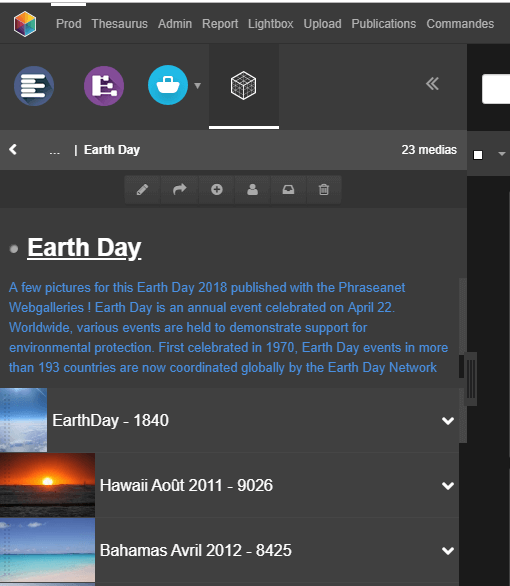Image resolution: width=510 pixels, height=586 pixels.
Task: Click the pencil edit icon
Action: [x=142, y=189]
